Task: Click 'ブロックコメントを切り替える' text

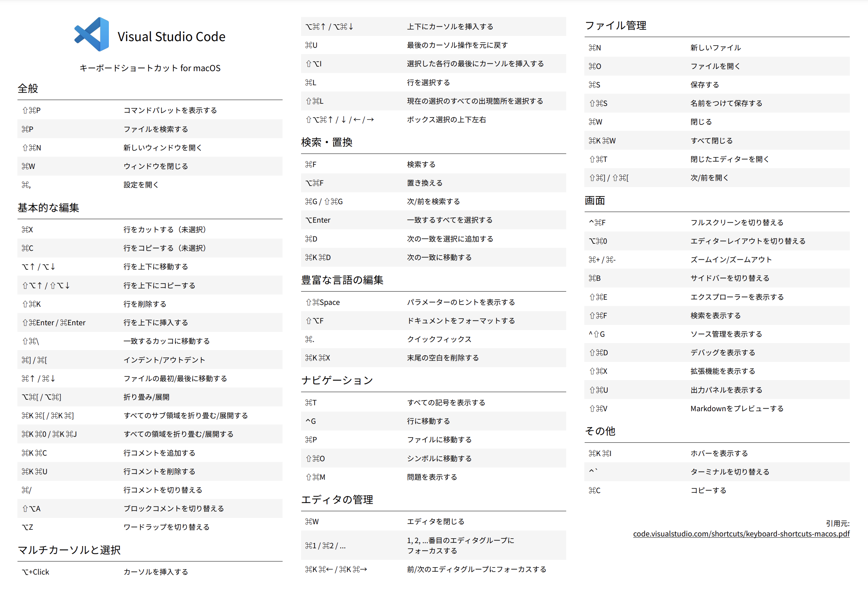Action: 174,509
